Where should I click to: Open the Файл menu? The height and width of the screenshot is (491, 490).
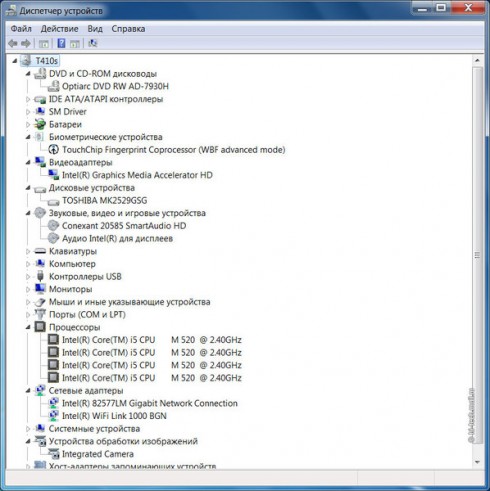click(21, 29)
